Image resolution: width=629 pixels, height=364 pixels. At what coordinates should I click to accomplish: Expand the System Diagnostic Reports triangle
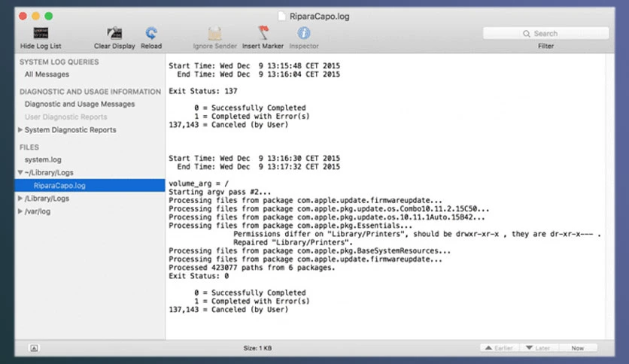pyautogui.click(x=20, y=129)
